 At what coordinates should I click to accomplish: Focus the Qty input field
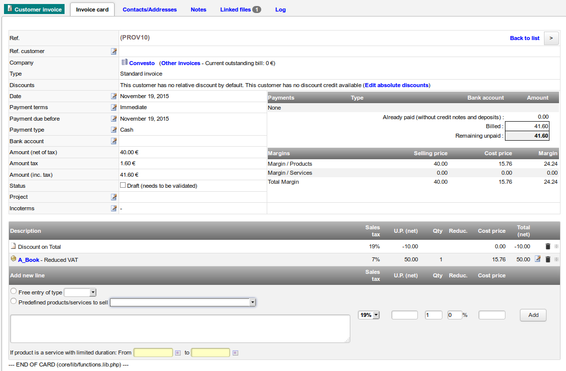[434, 315]
